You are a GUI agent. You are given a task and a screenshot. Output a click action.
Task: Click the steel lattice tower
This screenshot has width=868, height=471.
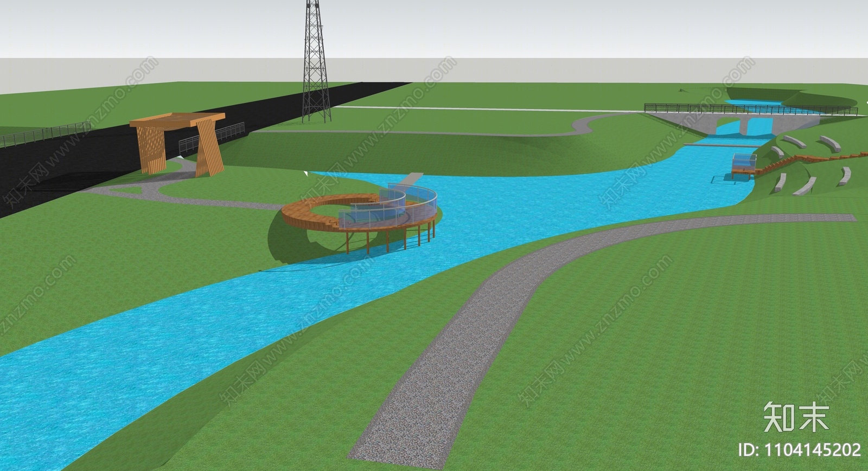point(316,61)
